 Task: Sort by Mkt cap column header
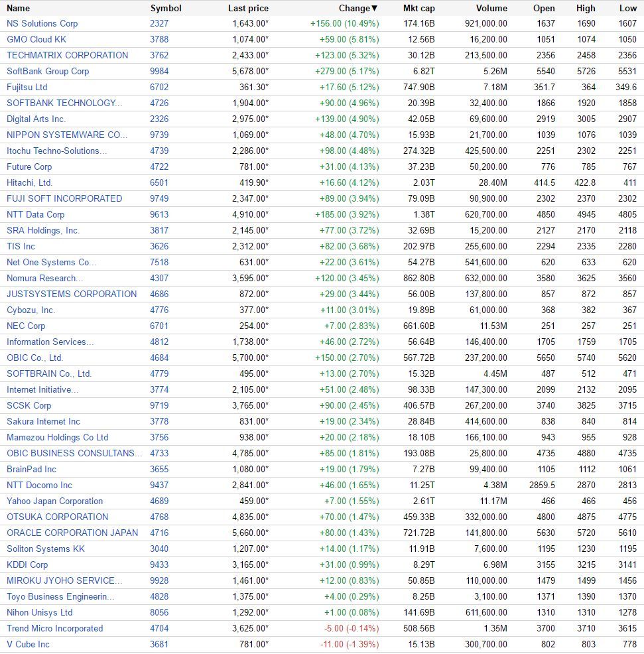[419, 9]
